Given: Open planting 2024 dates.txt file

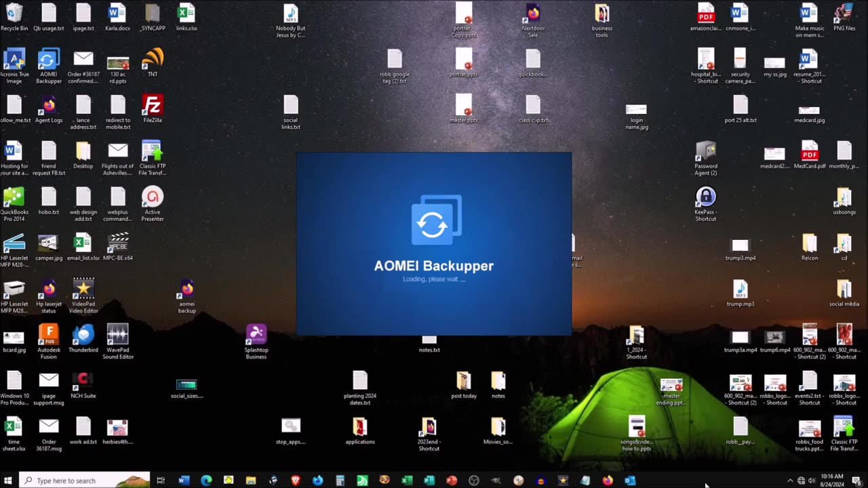Looking at the screenshot, I should pos(360,388).
